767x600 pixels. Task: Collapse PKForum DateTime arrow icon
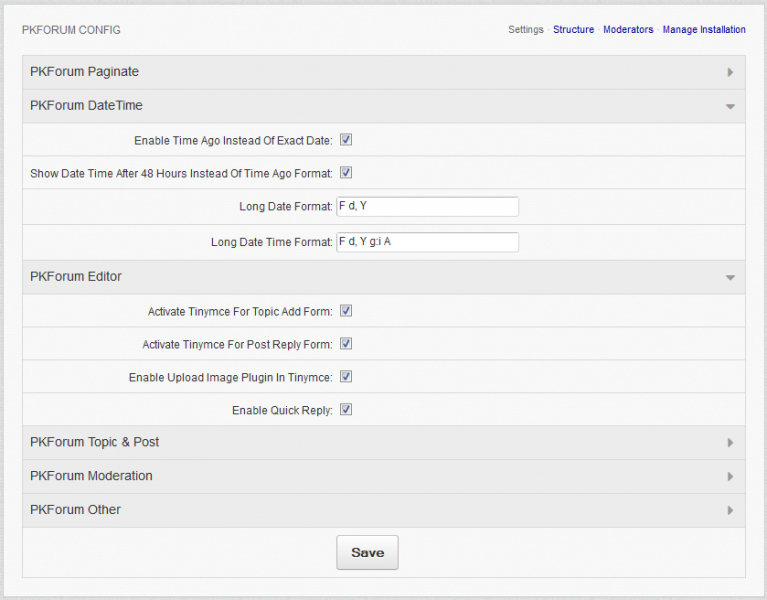tap(730, 107)
